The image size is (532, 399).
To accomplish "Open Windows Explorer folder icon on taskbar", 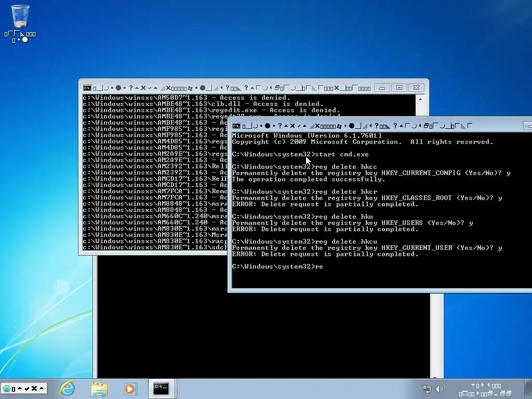I will pos(99,389).
